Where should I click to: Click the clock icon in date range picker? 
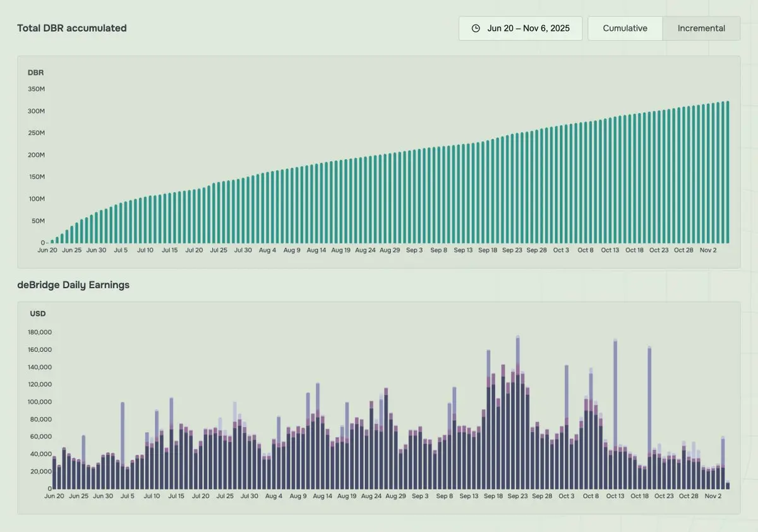(476, 28)
